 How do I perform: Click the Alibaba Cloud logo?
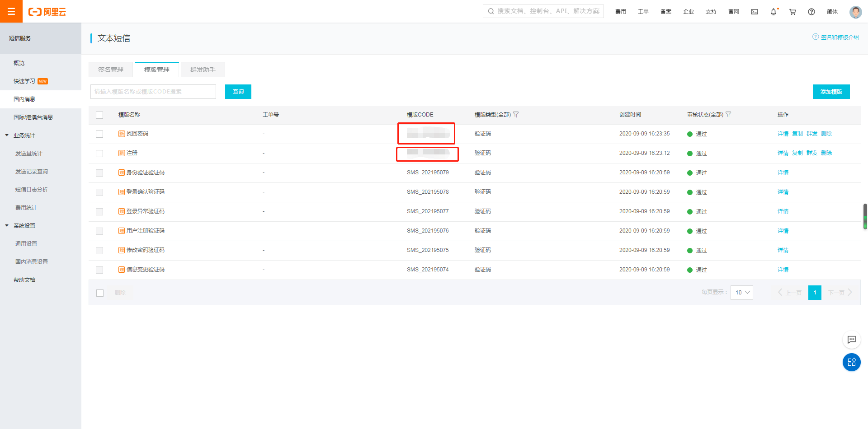pos(47,12)
